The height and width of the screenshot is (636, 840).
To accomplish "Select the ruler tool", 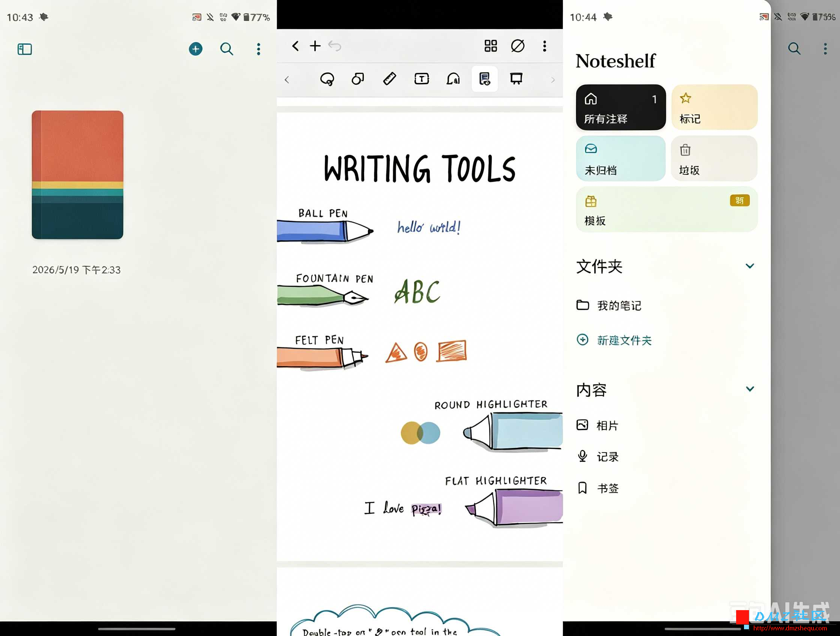I will (x=390, y=79).
